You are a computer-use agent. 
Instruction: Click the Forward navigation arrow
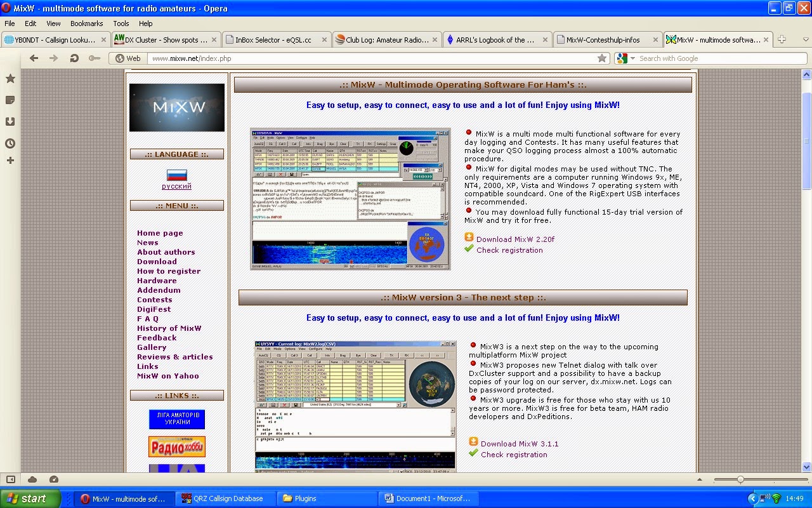tap(54, 58)
